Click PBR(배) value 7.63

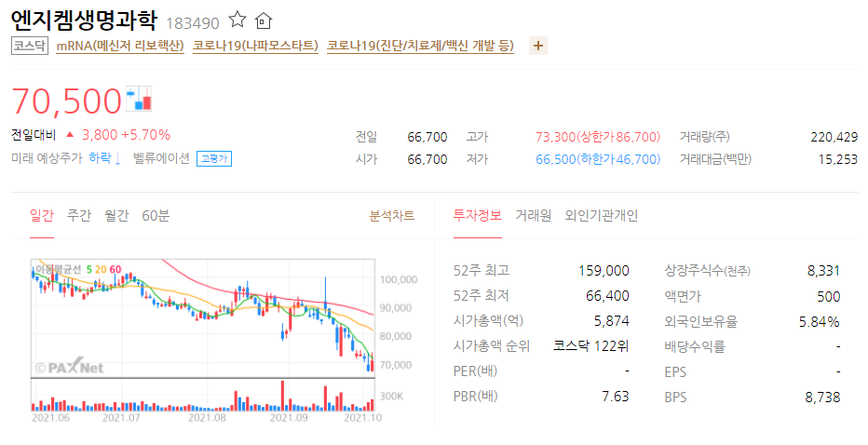tap(616, 397)
